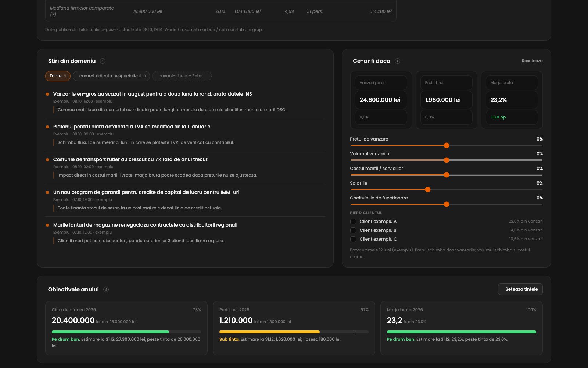The height and width of the screenshot is (368, 588).
Task: Click the Costul marfii / serviciilor slider handle
Action: pyautogui.click(x=447, y=175)
